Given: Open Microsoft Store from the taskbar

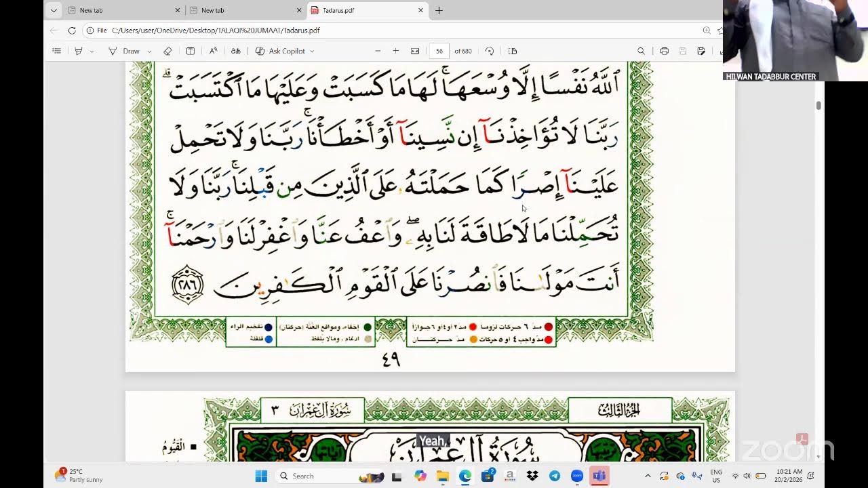Looking at the screenshot, I should coord(488,476).
